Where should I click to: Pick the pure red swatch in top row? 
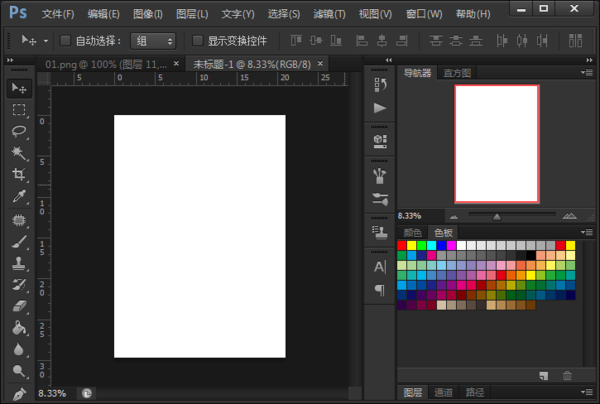[x=402, y=245]
